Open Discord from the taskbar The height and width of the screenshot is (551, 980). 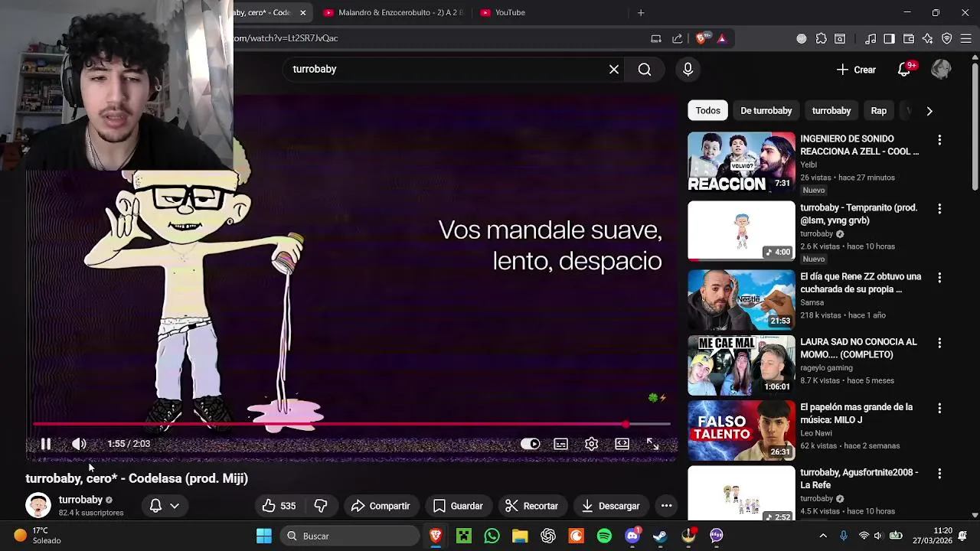[632, 536]
